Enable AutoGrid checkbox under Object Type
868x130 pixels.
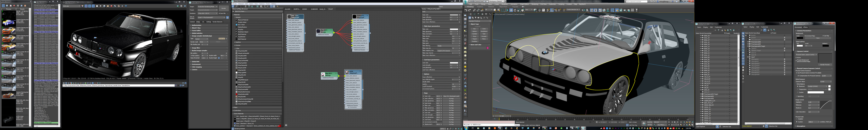pos(475,27)
